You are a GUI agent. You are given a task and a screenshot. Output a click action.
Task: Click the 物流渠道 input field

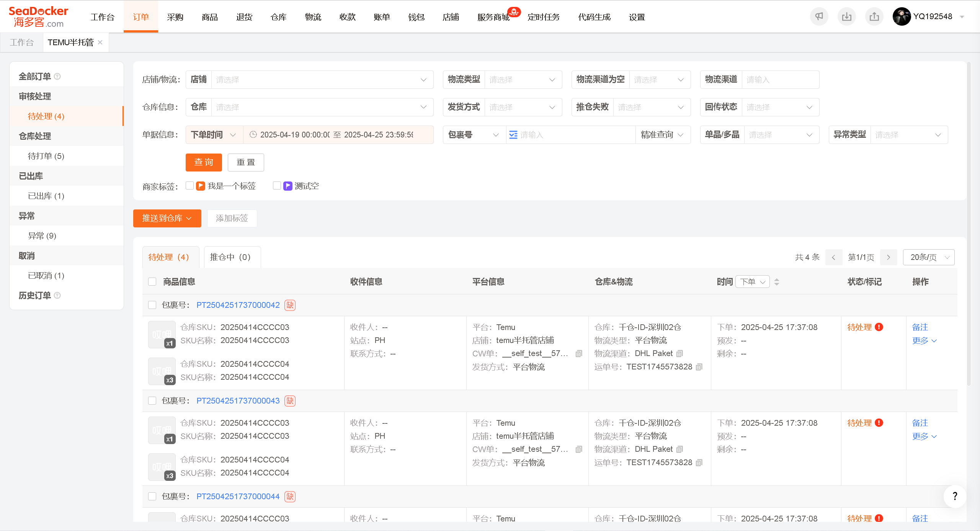coord(780,80)
